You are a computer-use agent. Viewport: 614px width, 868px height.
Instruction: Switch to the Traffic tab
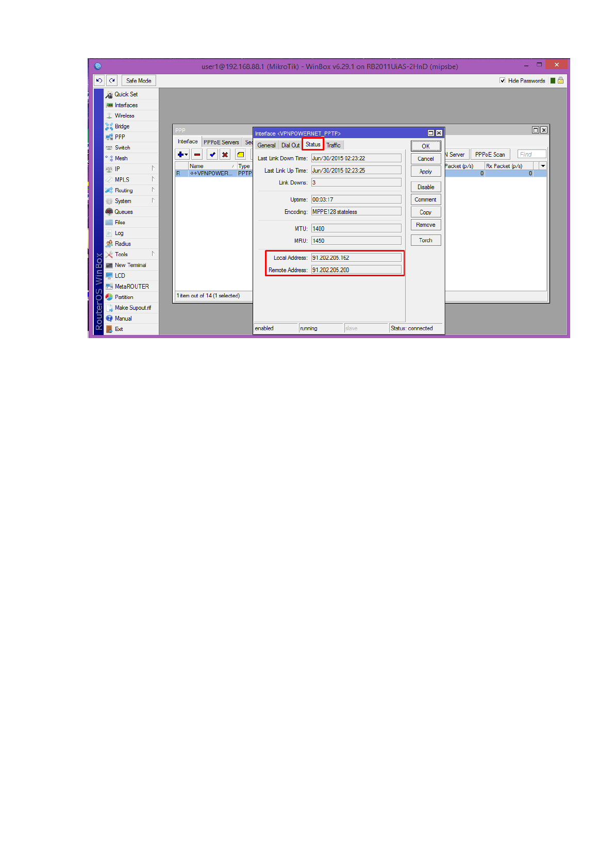point(334,145)
